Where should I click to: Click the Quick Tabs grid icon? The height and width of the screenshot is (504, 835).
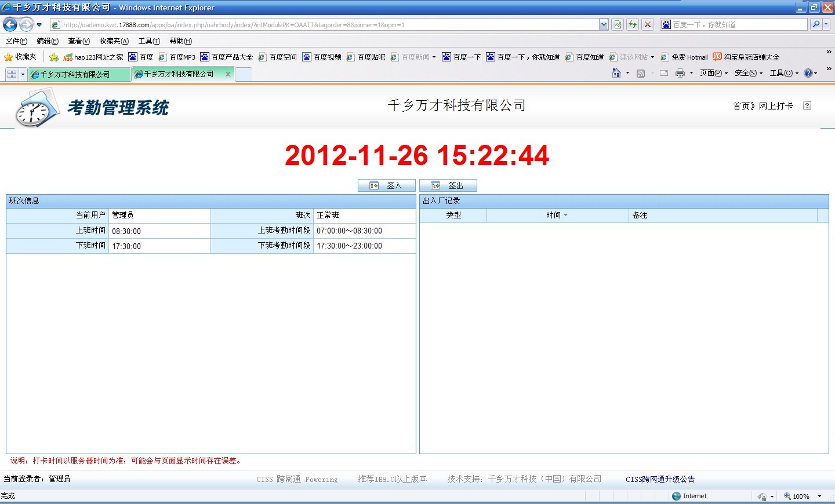12,74
